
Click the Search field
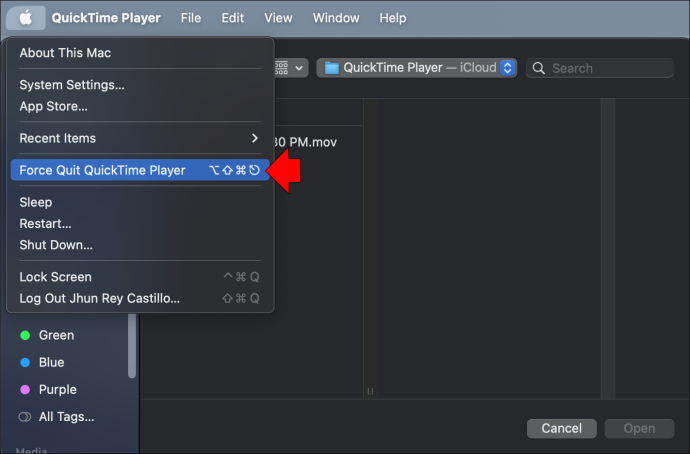coord(599,68)
